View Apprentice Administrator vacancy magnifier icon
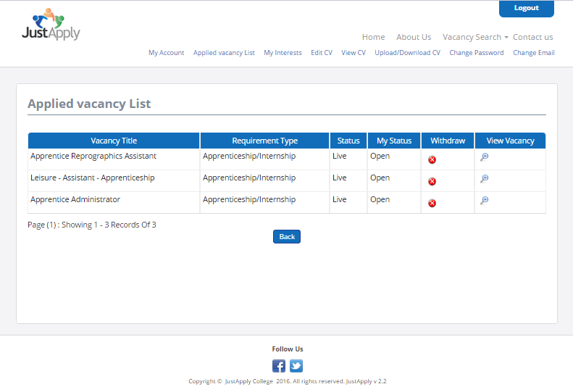Viewport: 573px width, 392px height. (x=484, y=201)
